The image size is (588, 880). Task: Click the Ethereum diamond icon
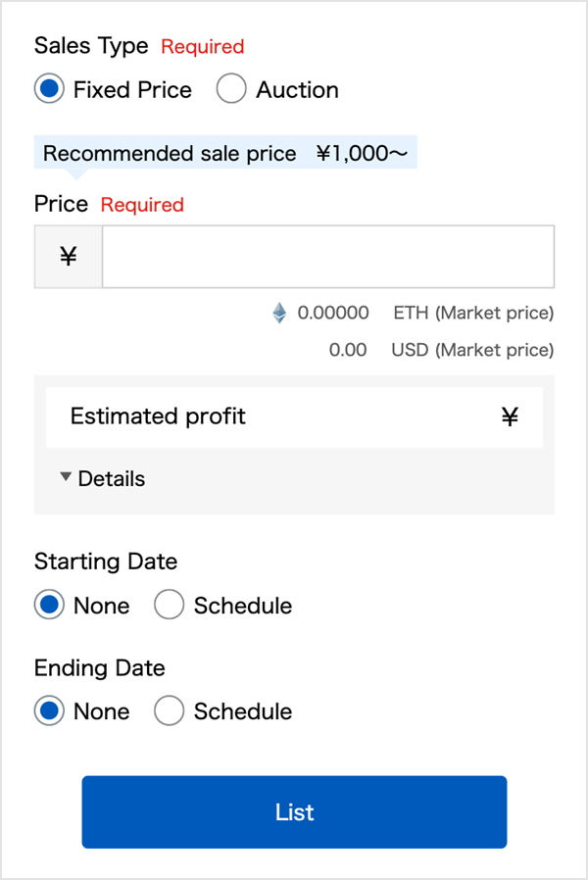(x=279, y=313)
